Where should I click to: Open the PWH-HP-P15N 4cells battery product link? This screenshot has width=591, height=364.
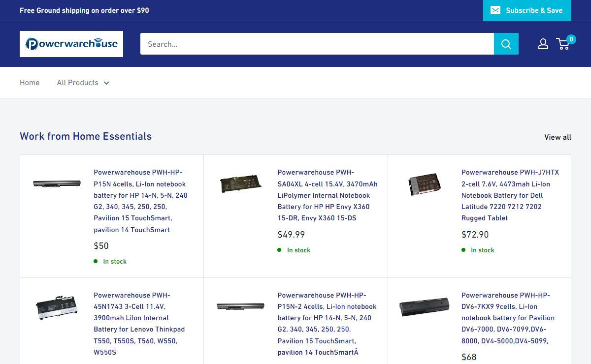pyautogui.click(x=141, y=201)
